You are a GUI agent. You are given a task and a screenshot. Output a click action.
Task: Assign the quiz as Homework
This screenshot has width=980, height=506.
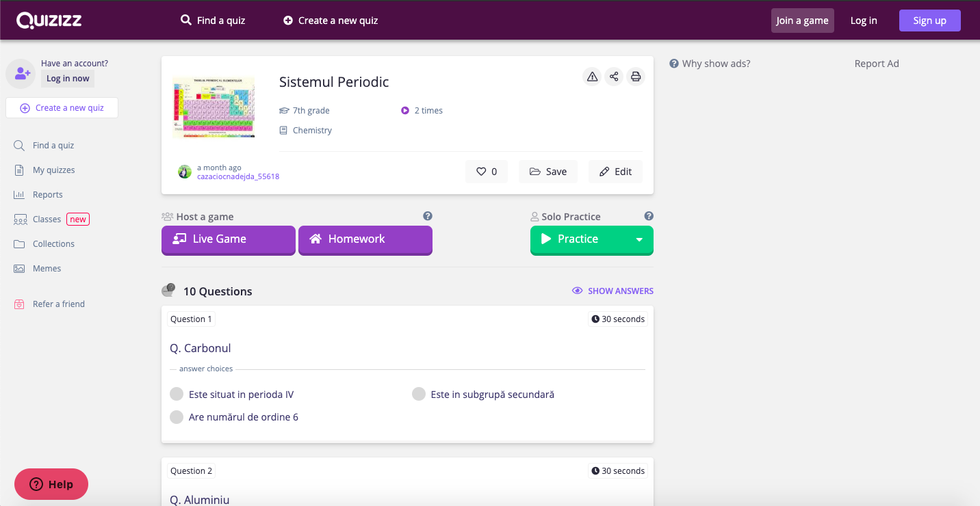[x=365, y=239]
